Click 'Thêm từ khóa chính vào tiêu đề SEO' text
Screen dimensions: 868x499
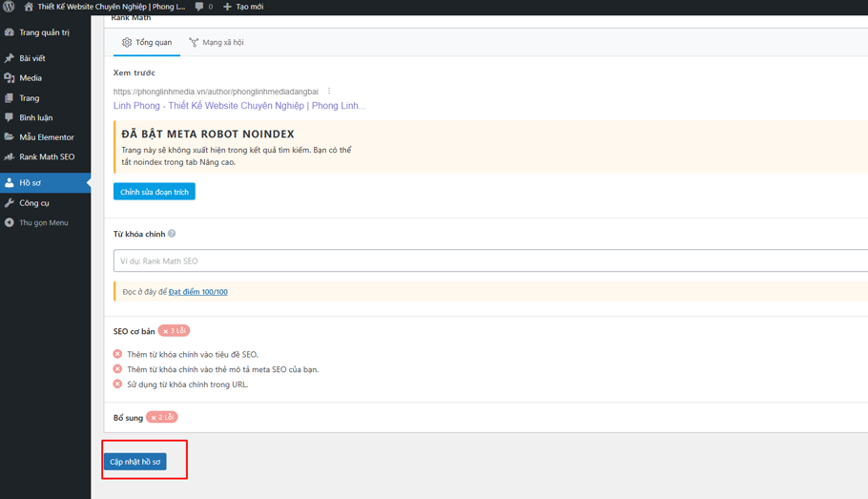tap(193, 354)
